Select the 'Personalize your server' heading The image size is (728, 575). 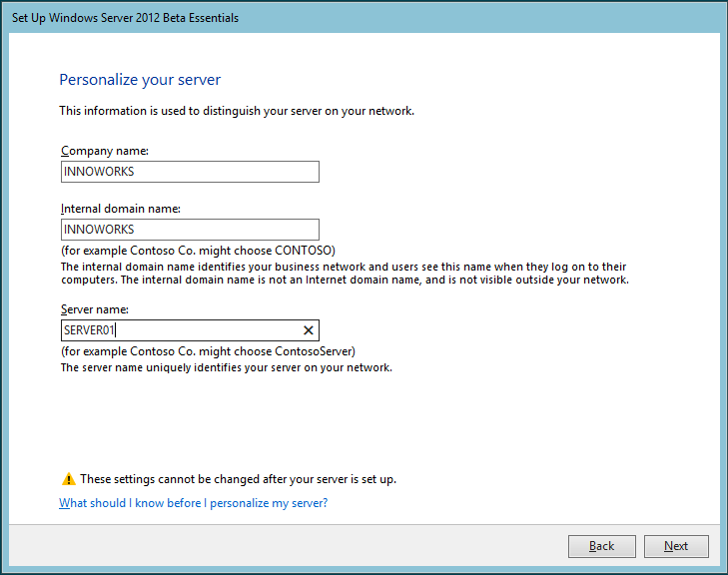point(140,80)
